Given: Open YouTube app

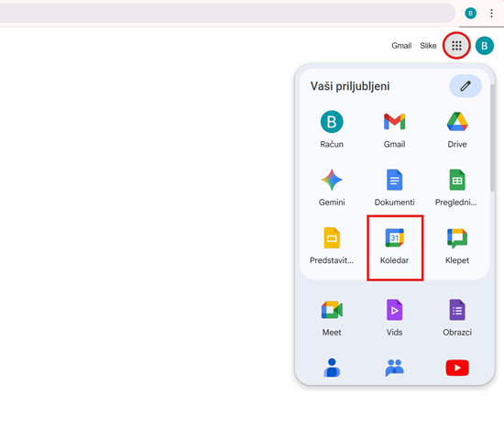Looking at the screenshot, I should coord(457,368).
